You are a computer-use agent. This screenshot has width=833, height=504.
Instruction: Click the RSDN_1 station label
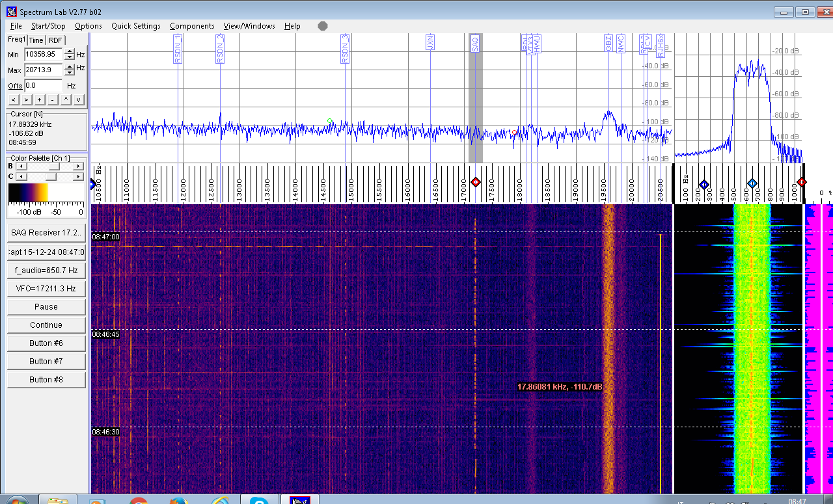click(x=178, y=49)
